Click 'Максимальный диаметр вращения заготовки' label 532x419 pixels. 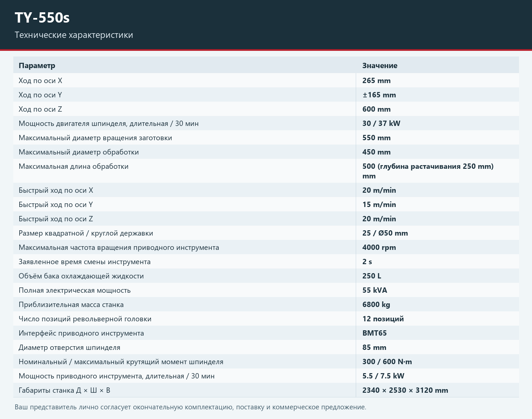[x=95, y=138]
